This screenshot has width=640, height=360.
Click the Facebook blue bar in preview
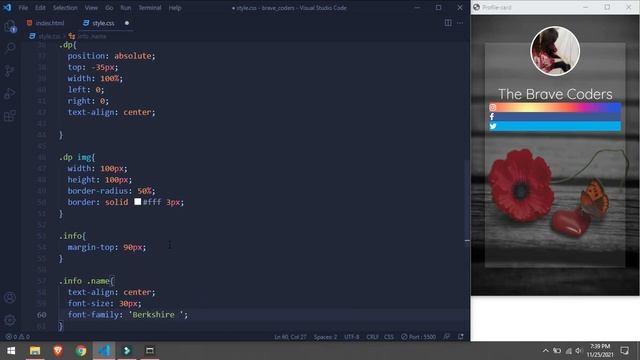pos(555,117)
